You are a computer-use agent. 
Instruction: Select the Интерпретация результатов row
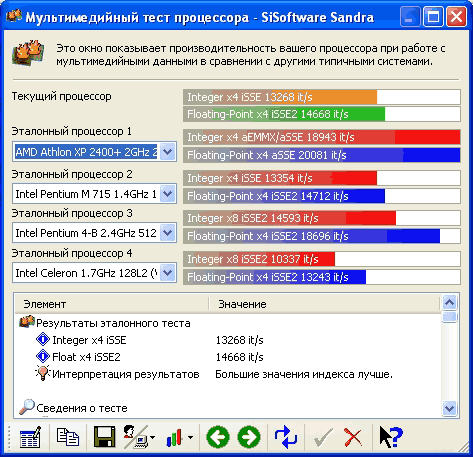coord(229,374)
